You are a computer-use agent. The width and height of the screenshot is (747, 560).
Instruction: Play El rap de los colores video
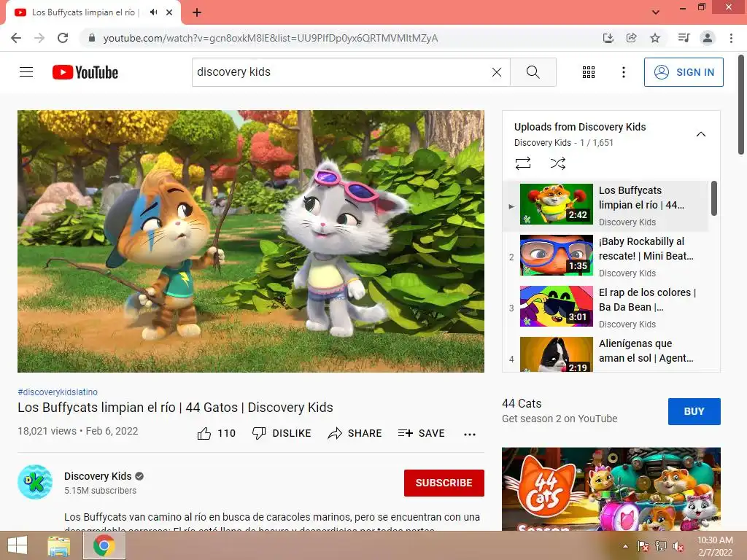pyautogui.click(x=605, y=308)
